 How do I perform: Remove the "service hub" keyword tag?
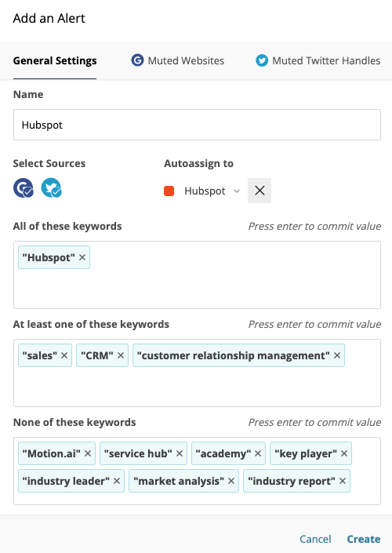(x=180, y=453)
